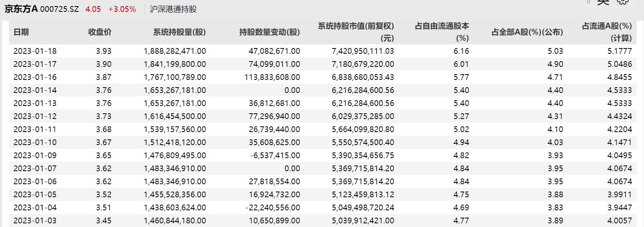
Task: Click the 000725.SZ stock code
Action: click(x=59, y=9)
